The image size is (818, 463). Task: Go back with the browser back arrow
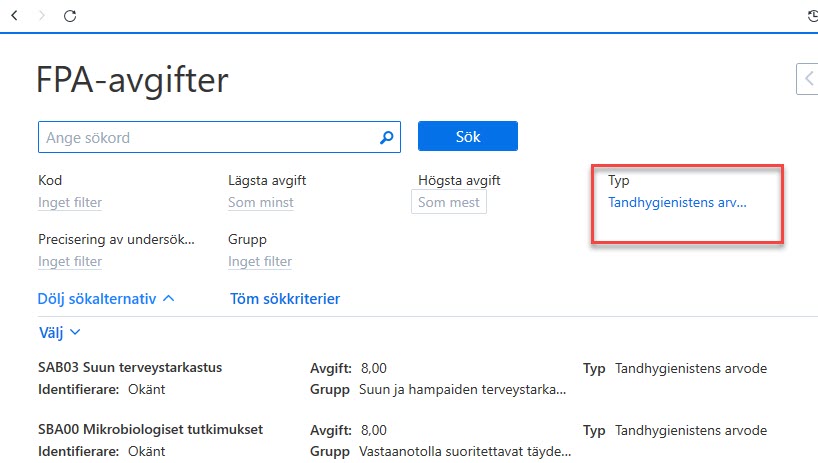pyautogui.click(x=15, y=16)
